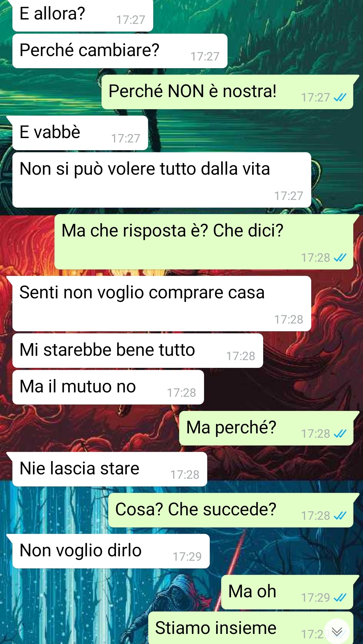
Task: Tap double check icon beside 'Ma perché?'
Action: [x=340, y=434]
